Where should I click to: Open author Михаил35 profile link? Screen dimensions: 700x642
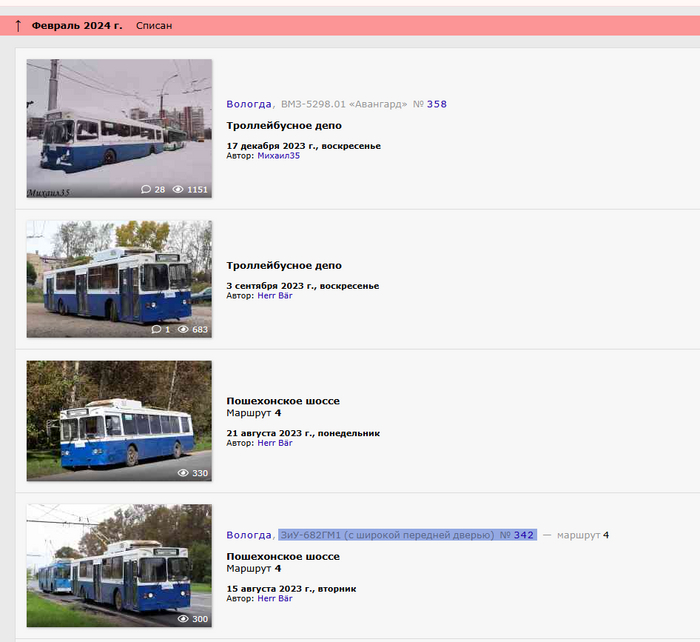279,156
